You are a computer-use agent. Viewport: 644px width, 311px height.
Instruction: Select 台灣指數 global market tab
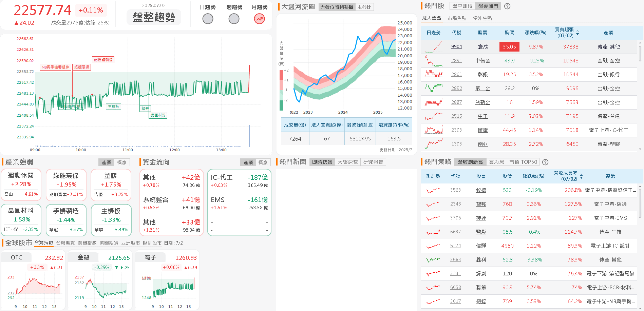pos(44,243)
